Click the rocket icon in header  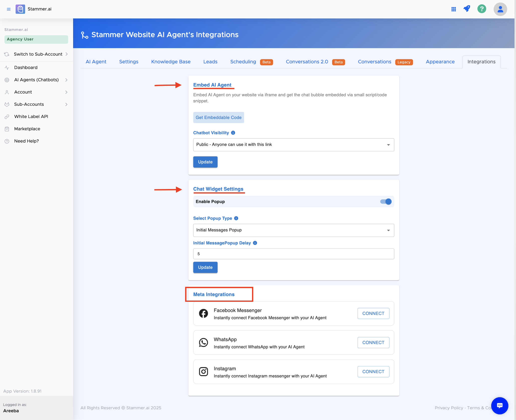tap(467, 9)
